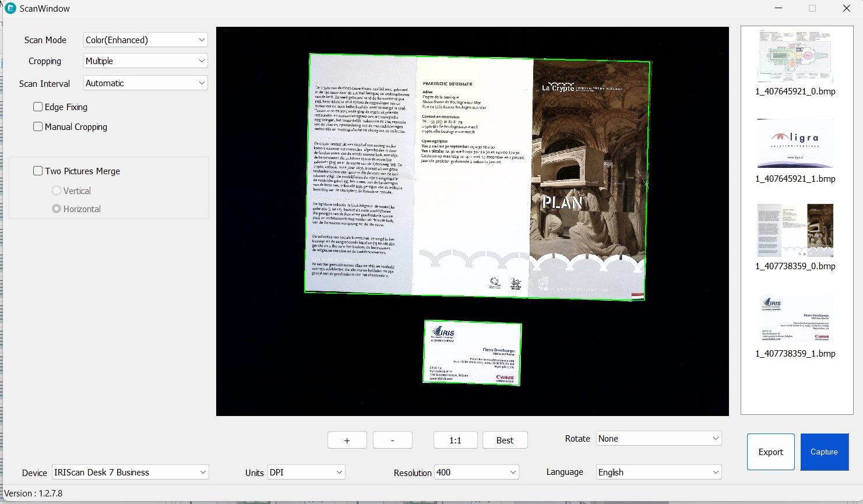Toggle the Two Pictures Merge checkbox
The height and width of the screenshot is (504, 863).
click(38, 171)
